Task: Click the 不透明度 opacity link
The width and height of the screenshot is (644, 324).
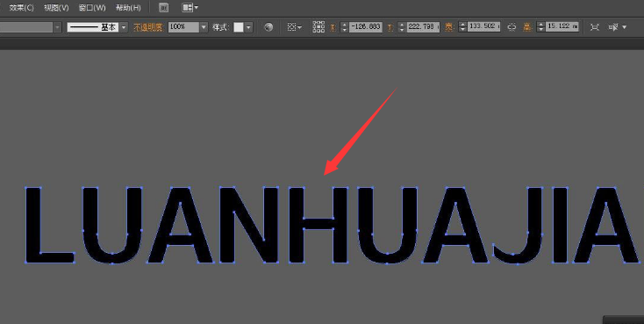Action: (148, 27)
